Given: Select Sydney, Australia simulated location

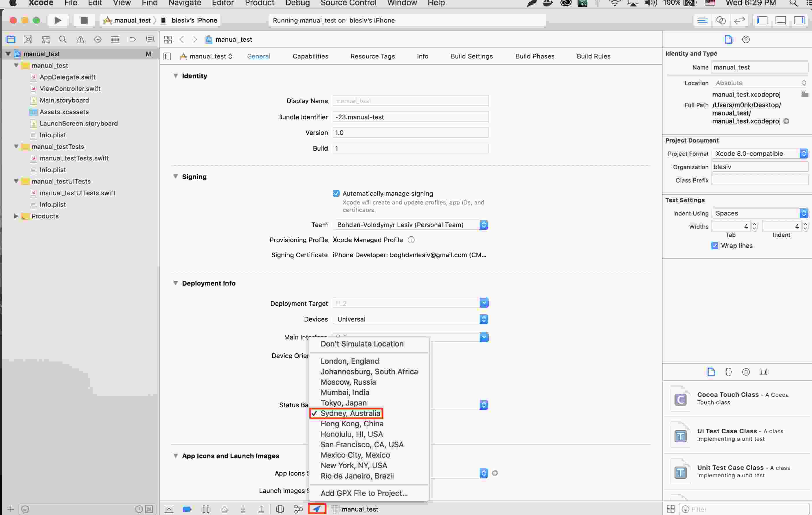Looking at the screenshot, I should tap(350, 413).
